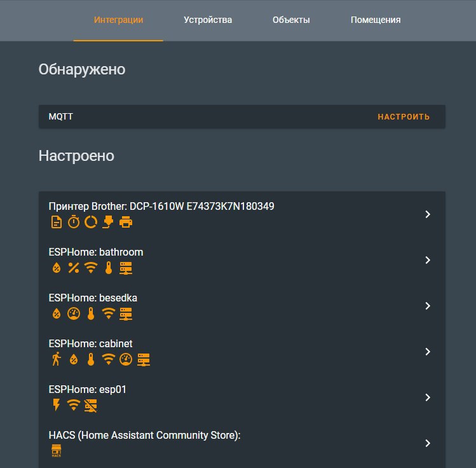The width and height of the screenshot is (476, 468).
Task: Open the ESPHome: cabinet entry title
Action: pyautogui.click(x=90, y=344)
